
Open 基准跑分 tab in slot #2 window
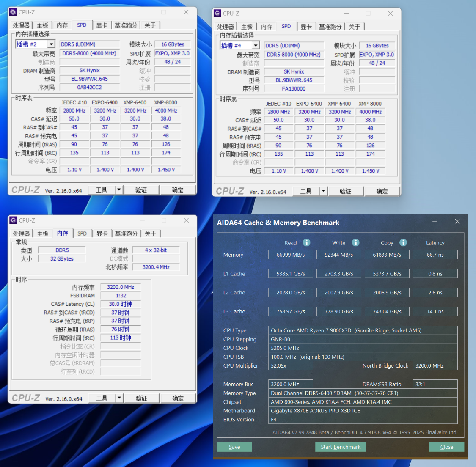tap(126, 25)
